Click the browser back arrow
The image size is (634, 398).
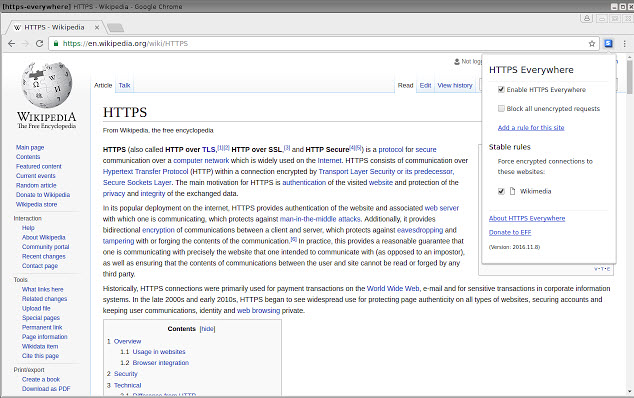11,43
